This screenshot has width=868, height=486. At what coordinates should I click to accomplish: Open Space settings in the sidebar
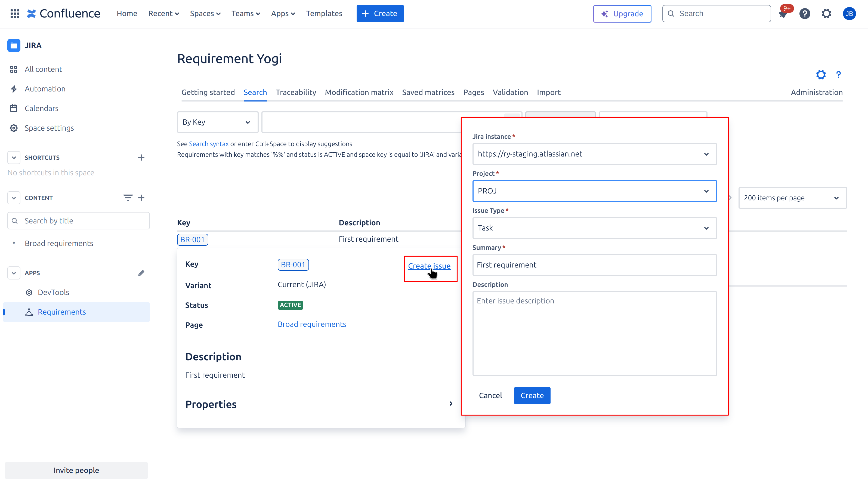click(x=49, y=128)
